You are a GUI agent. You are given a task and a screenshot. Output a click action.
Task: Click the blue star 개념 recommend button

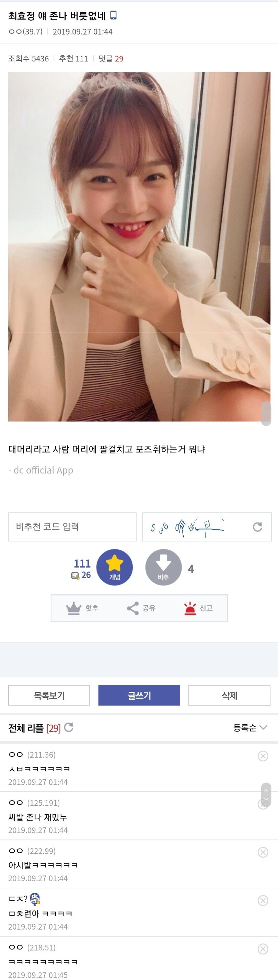click(x=115, y=567)
